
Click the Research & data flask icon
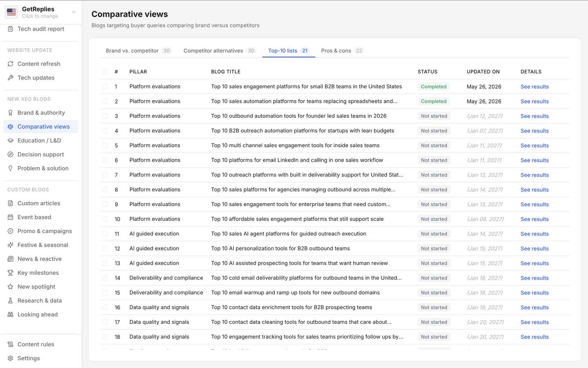[11, 301]
